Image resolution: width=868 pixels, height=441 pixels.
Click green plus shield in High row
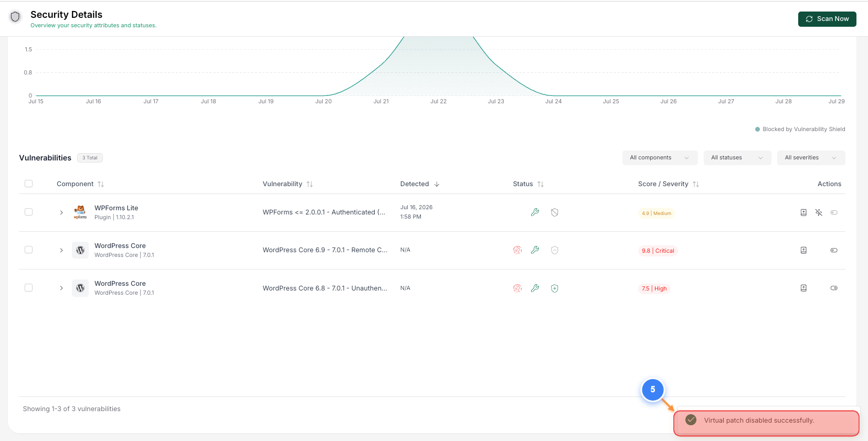(555, 288)
